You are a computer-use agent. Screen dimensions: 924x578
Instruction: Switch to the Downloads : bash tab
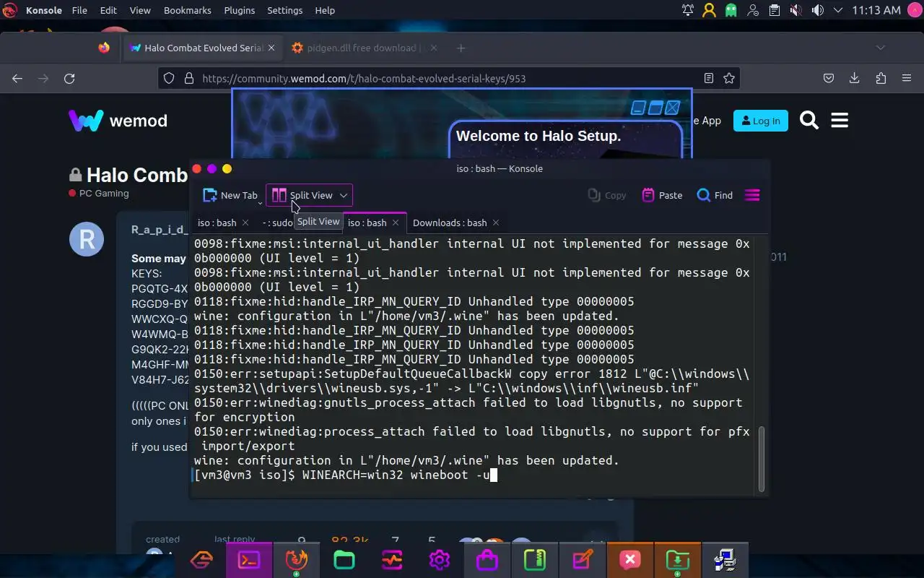coord(450,223)
